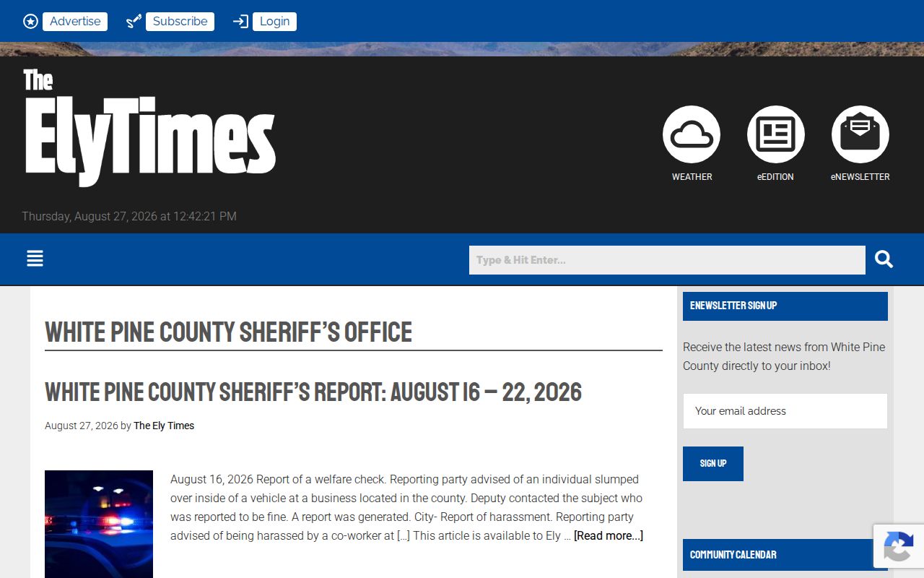The width and height of the screenshot is (924, 578).
Task: Go to The Ely Times logo homepage
Action: click(149, 127)
